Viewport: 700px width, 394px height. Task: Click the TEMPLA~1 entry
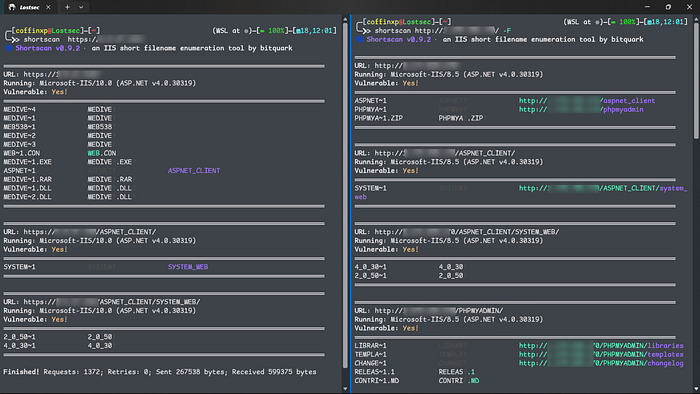click(371, 355)
